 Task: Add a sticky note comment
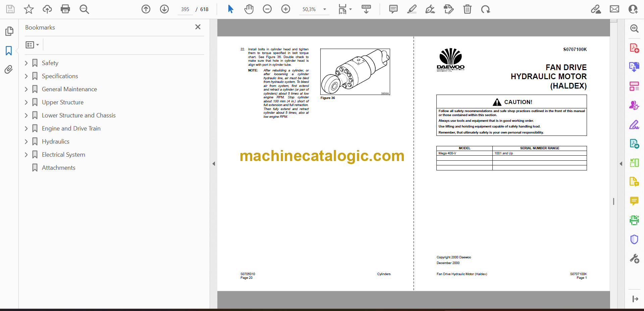click(393, 9)
